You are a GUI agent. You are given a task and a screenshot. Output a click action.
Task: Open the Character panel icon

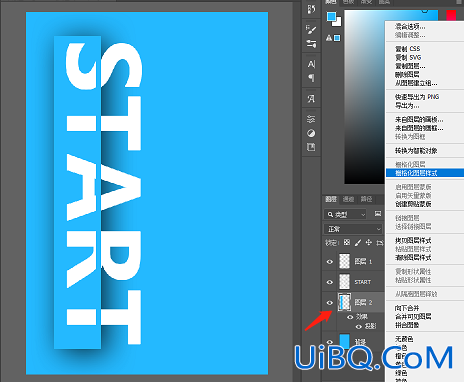(x=311, y=64)
